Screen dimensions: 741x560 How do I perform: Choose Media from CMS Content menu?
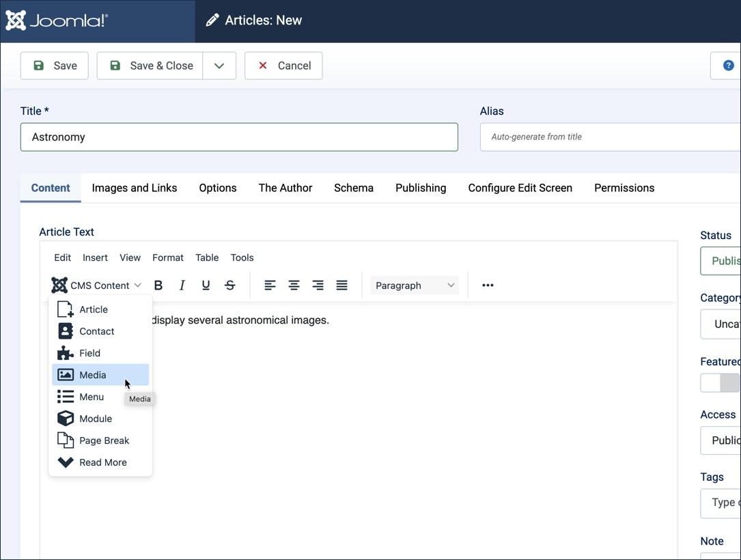click(93, 375)
